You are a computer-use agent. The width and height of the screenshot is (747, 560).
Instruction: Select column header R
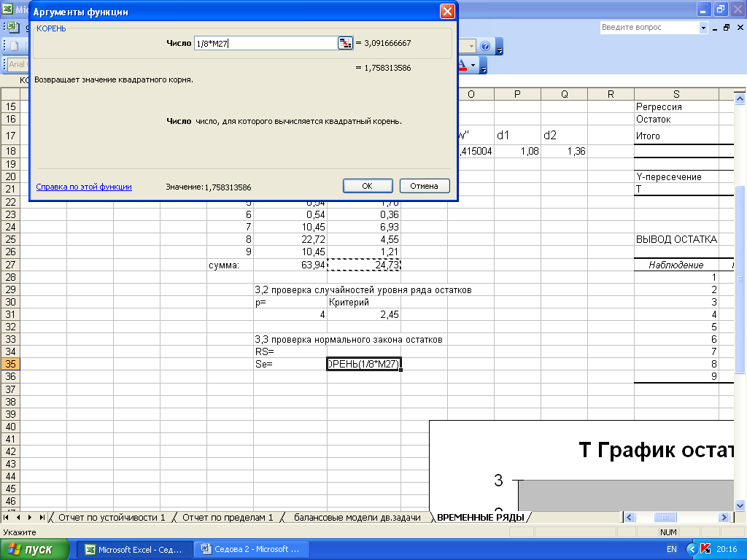tap(611, 94)
